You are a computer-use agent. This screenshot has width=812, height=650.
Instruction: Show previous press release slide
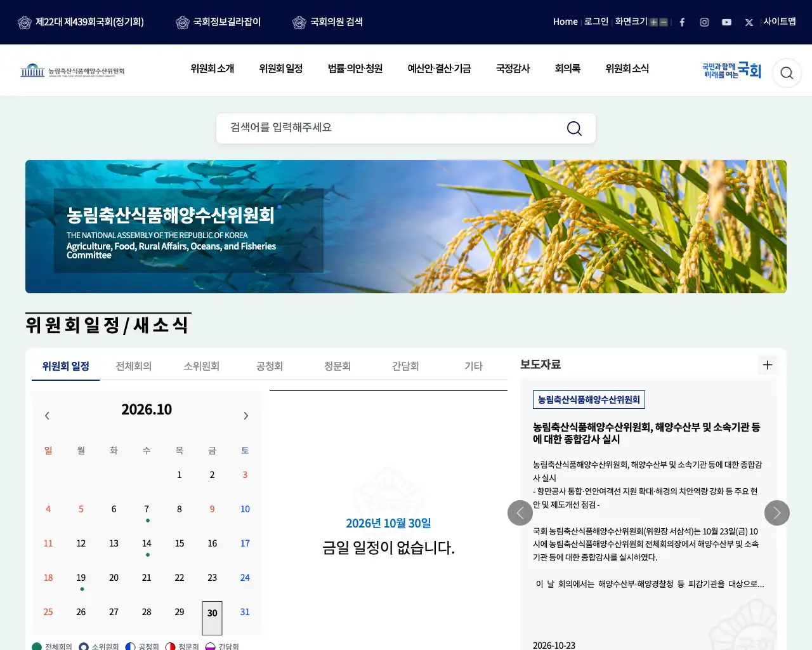[520, 513]
